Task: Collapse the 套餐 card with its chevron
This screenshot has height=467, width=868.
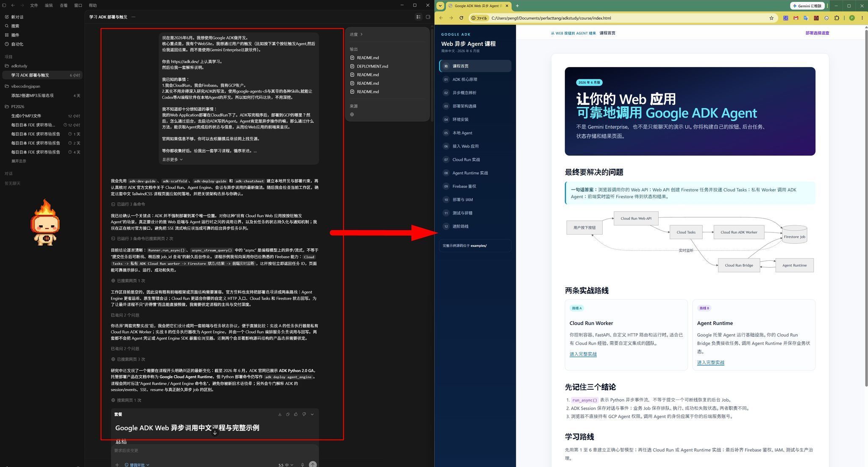Action: pyautogui.click(x=312, y=414)
